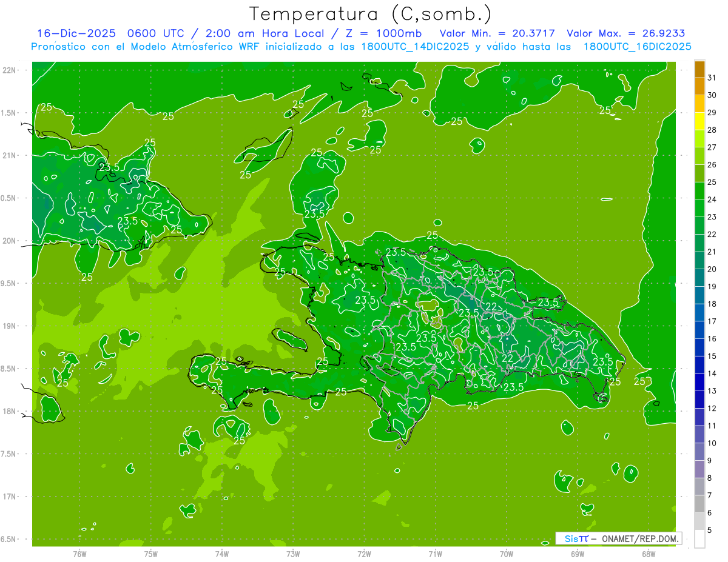Screen dimensions: 728x562
Task: Click 'Valor Min. = 20.3717' in the header
Action: (497, 33)
